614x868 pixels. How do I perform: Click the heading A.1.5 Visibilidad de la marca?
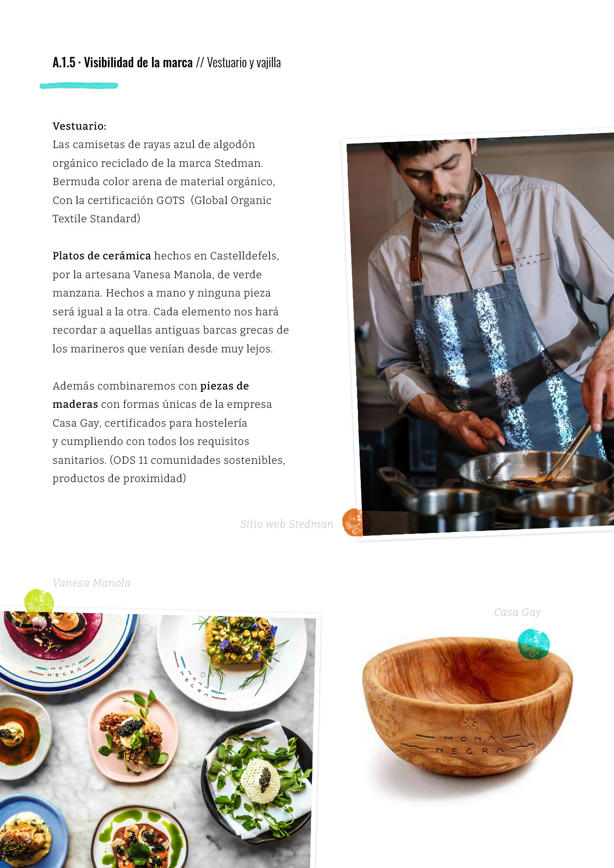[122, 63]
